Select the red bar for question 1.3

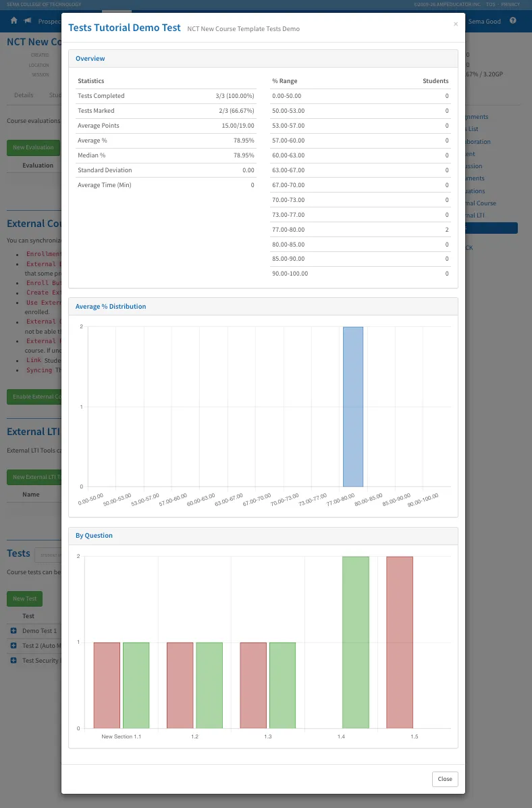click(253, 685)
